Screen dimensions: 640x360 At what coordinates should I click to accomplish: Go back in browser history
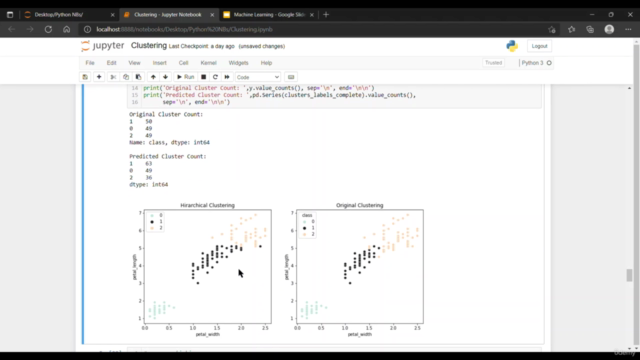coord(11,29)
